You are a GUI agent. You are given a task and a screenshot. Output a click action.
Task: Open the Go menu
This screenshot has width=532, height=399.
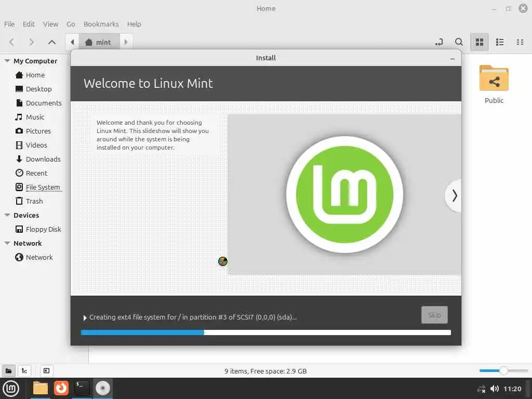click(71, 24)
